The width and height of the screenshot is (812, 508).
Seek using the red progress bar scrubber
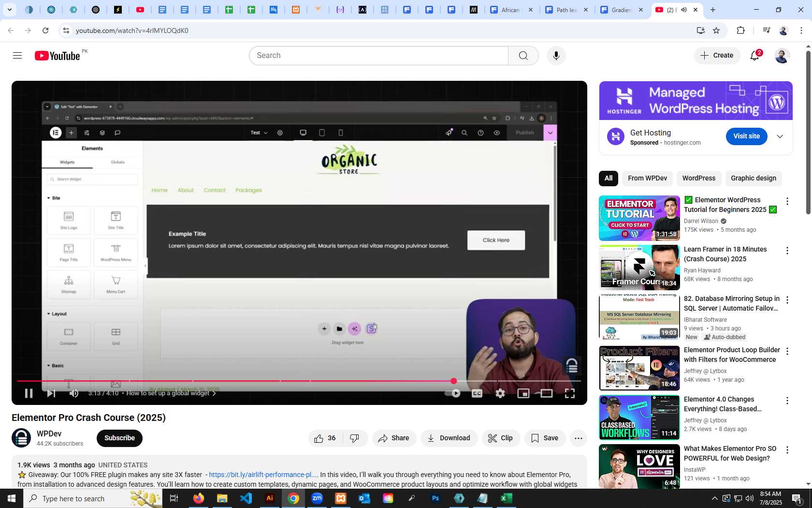[453, 381]
